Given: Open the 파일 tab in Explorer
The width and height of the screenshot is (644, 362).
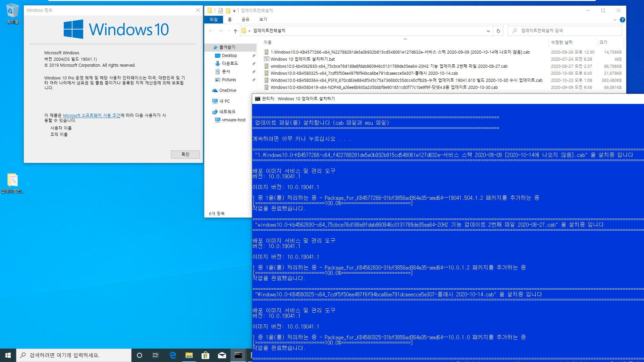Looking at the screenshot, I should pos(214,20).
